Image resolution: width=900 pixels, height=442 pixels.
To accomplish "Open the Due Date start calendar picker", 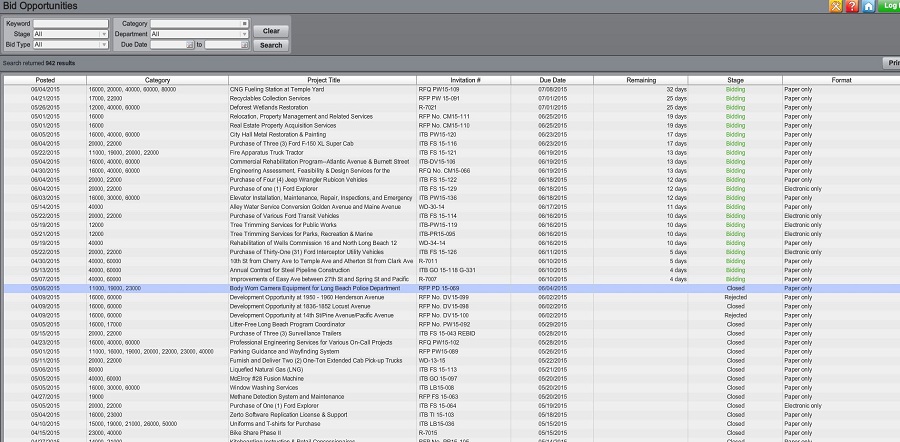I will click(189, 45).
